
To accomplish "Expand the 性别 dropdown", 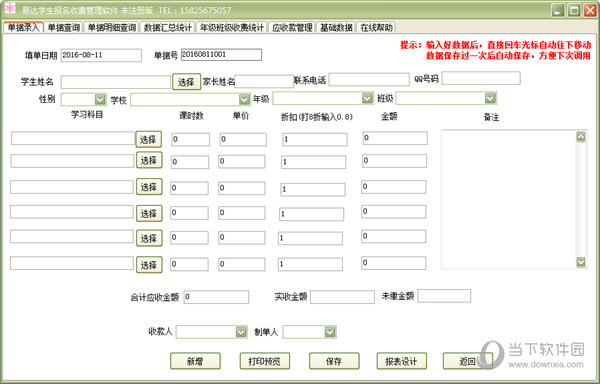I will pos(100,99).
